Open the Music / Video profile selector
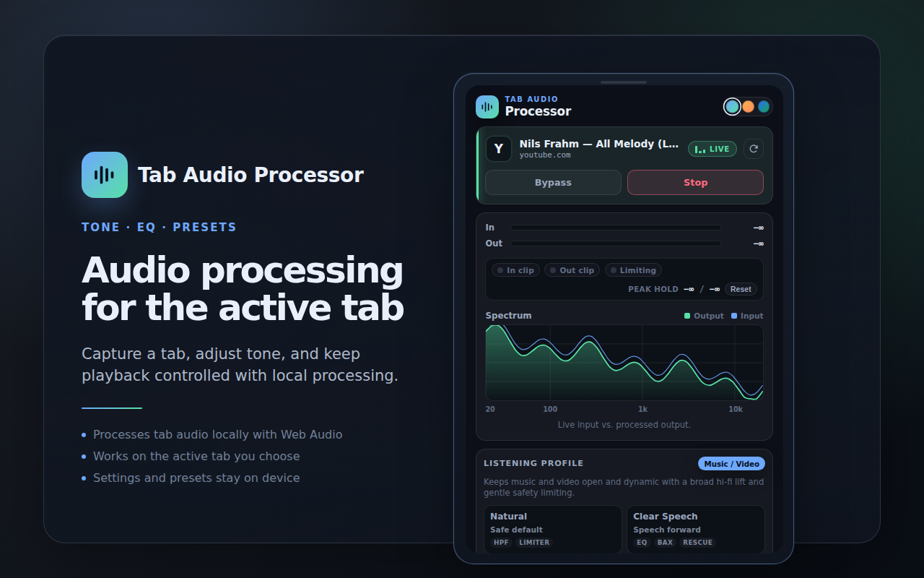 (x=731, y=464)
